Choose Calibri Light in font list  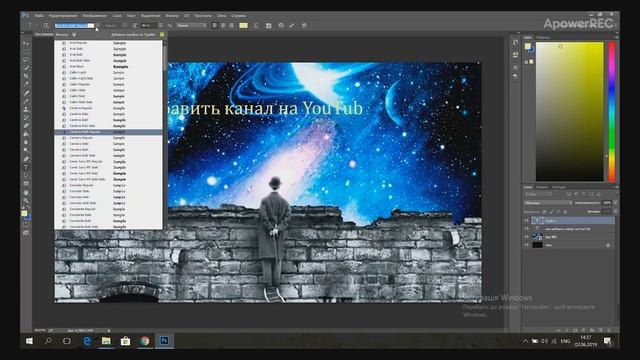[x=108, y=72]
